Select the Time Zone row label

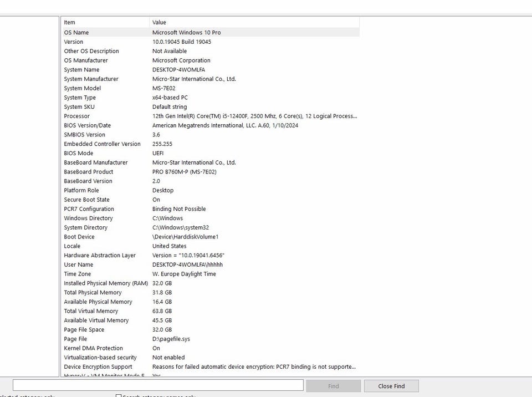click(x=78, y=274)
